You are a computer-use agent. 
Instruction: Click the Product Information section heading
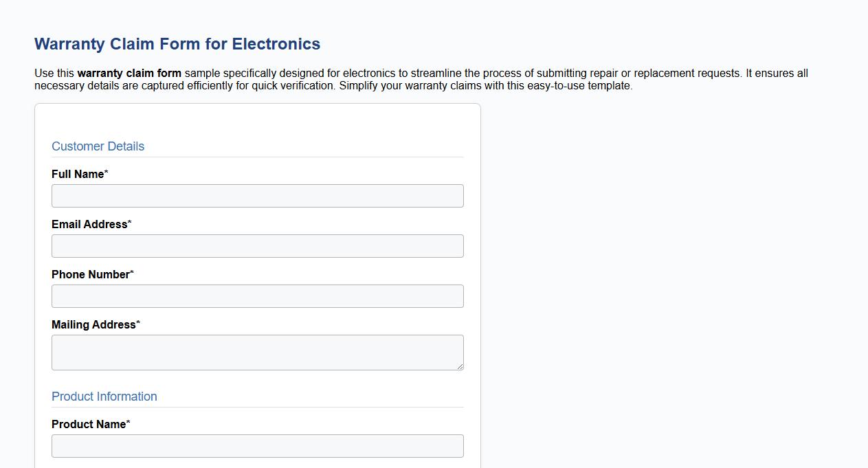point(104,396)
